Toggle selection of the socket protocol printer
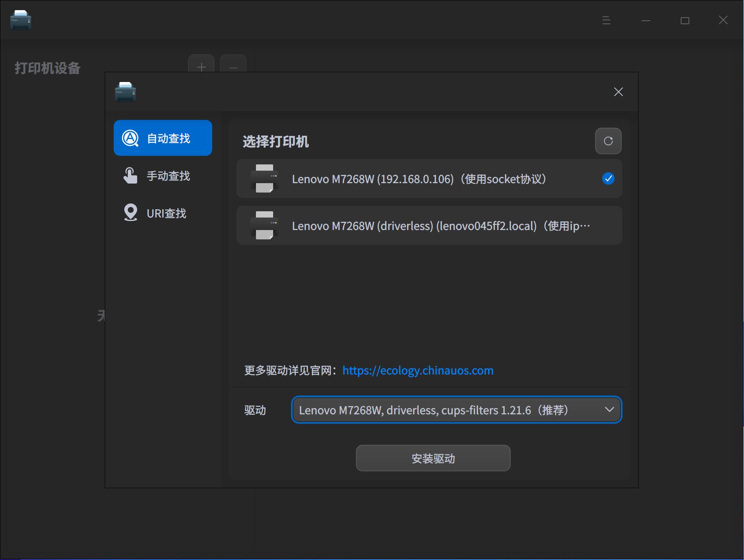The height and width of the screenshot is (560, 744). tap(608, 179)
